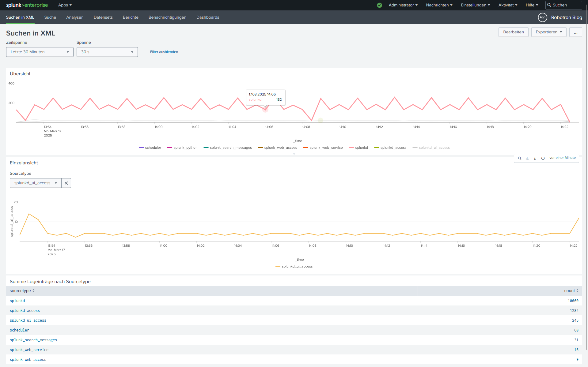Toggle the splunkd legend entry

coord(358,148)
